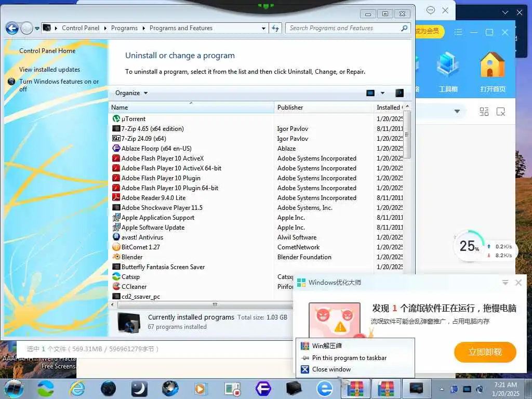
Task: Sort by Installed On column
Action: pyautogui.click(x=388, y=107)
